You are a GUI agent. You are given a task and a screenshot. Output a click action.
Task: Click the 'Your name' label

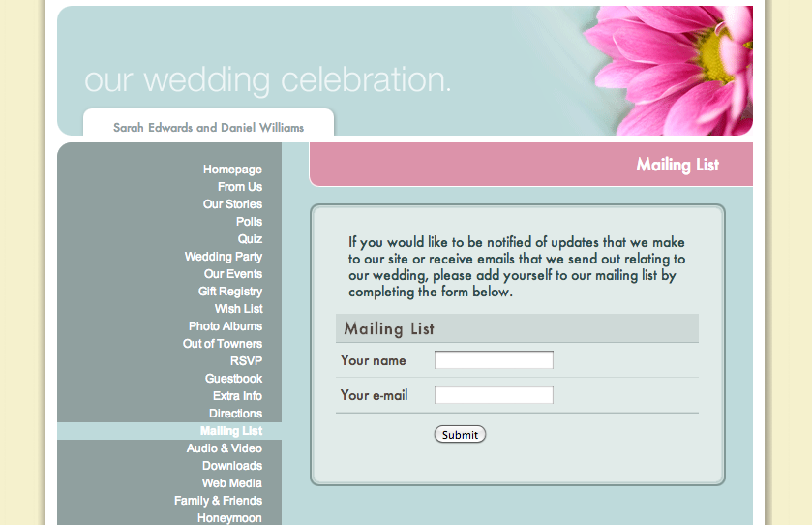373,360
